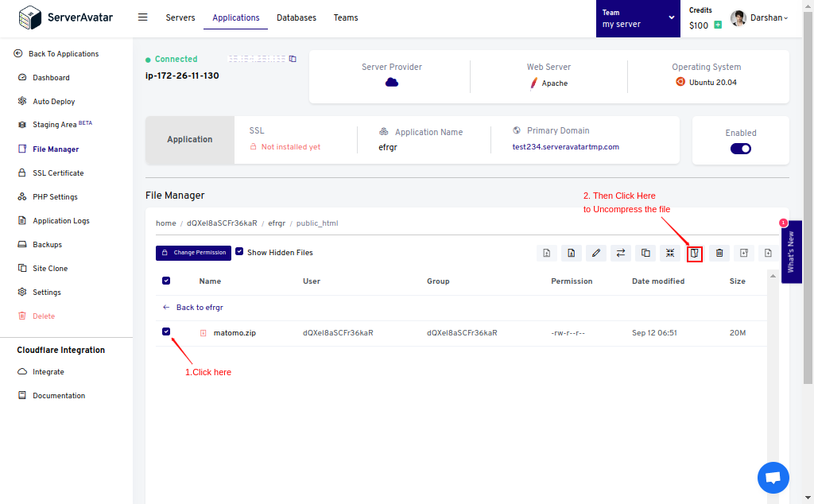Click the Application tab label
This screenshot has height=504, width=814.
(189, 139)
